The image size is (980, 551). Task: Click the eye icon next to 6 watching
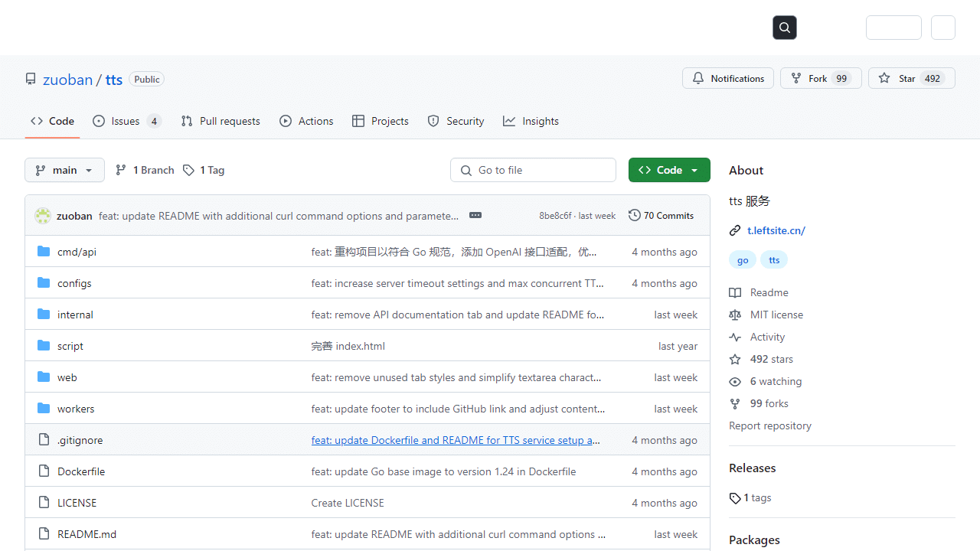coord(735,381)
